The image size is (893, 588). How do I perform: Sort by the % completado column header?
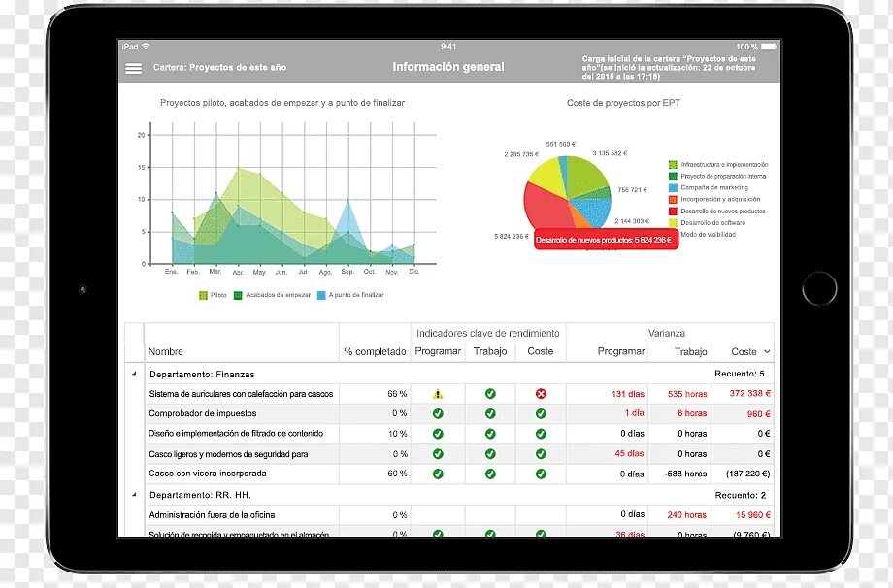[x=375, y=352]
